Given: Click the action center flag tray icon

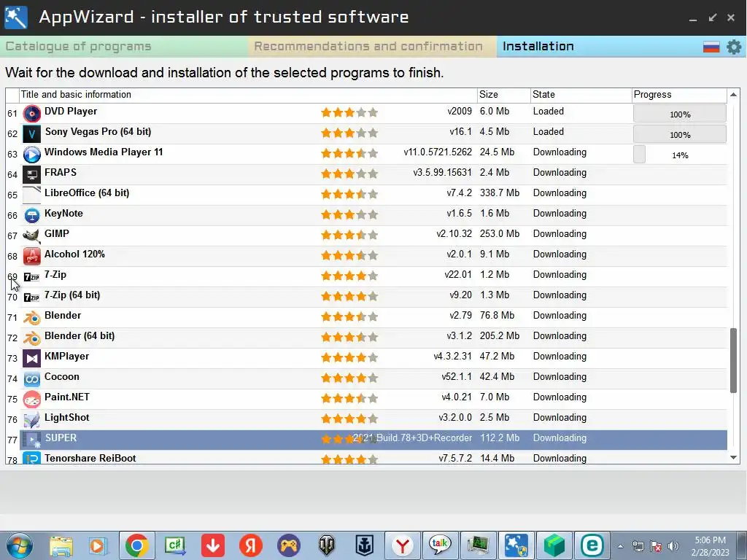Looking at the screenshot, I should [656, 546].
